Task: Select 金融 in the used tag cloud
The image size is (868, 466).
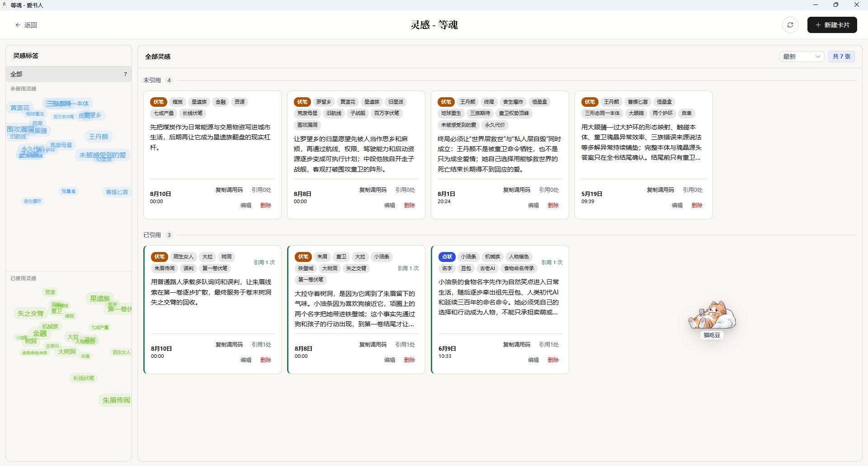Action: click(x=40, y=333)
